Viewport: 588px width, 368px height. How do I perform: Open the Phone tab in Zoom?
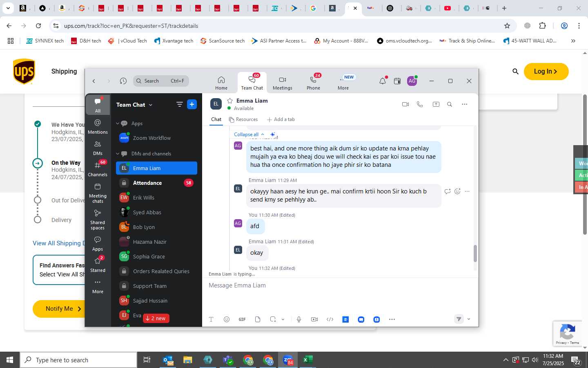point(313,83)
